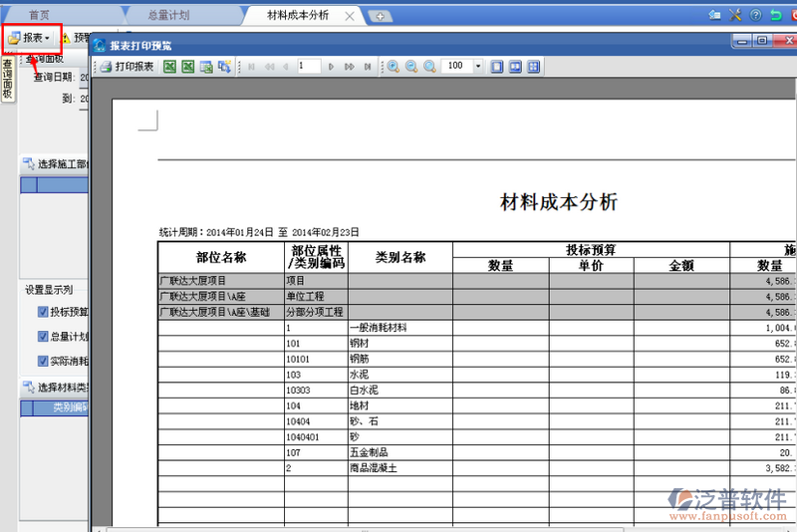Switch to the 首页 tab
Image resolution: width=797 pixels, height=532 pixels.
pyautogui.click(x=39, y=15)
